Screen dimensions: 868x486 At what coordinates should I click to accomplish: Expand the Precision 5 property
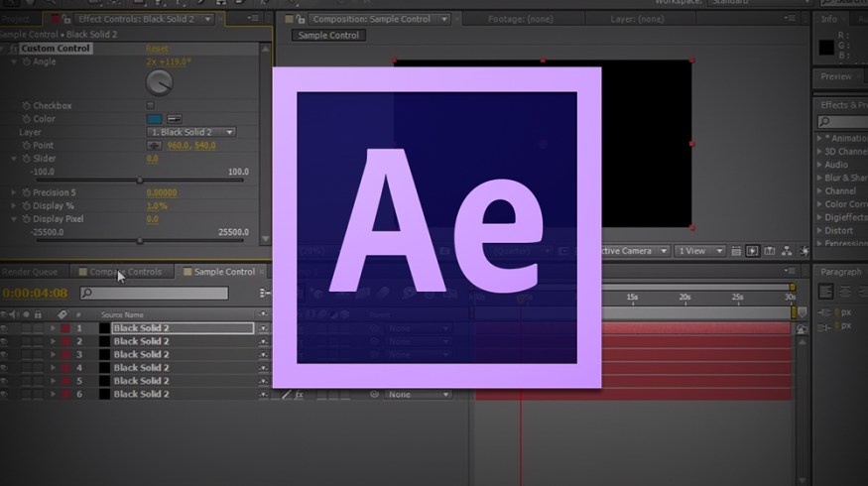(x=14, y=192)
